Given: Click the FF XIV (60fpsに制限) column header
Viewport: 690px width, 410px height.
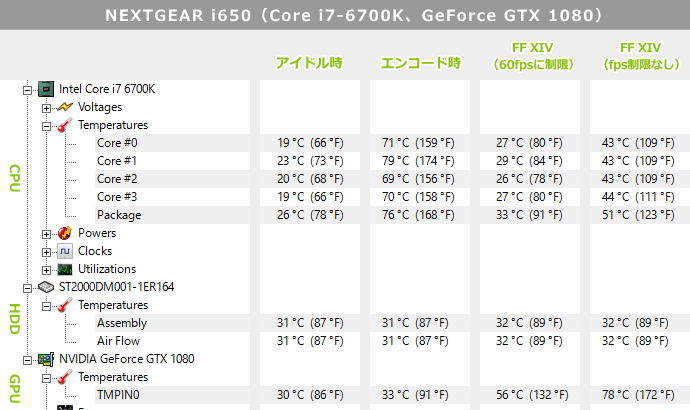Looking at the screenshot, I should (533, 56).
